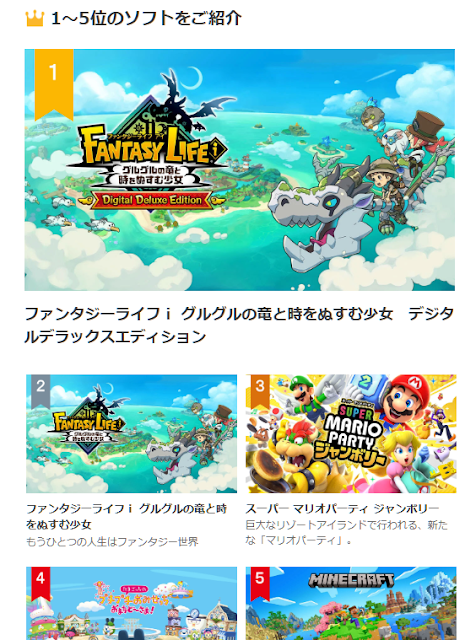
Task: Click the red number 4 rank ribbon
Action: tap(40, 583)
